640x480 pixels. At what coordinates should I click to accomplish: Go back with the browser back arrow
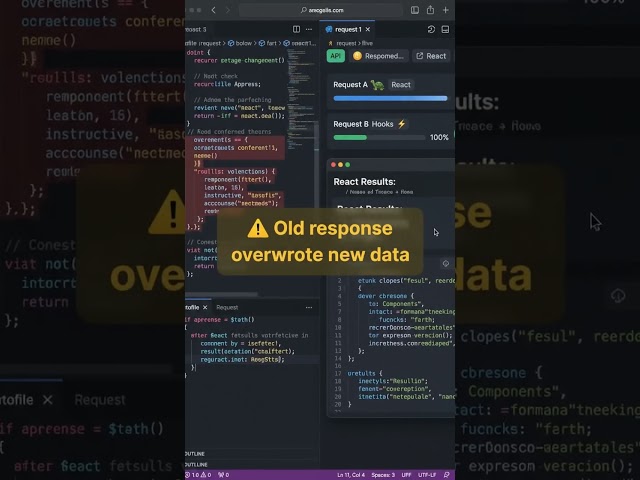(x=213, y=10)
